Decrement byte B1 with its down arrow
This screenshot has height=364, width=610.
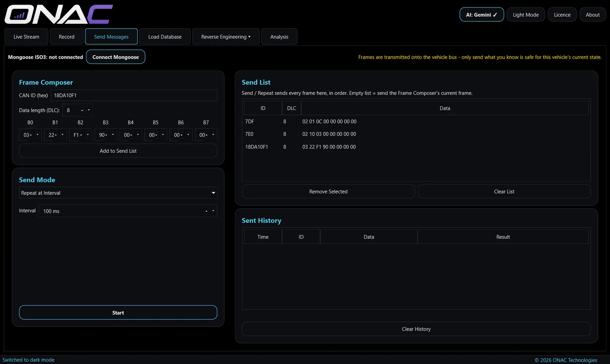click(x=63, y=135)
